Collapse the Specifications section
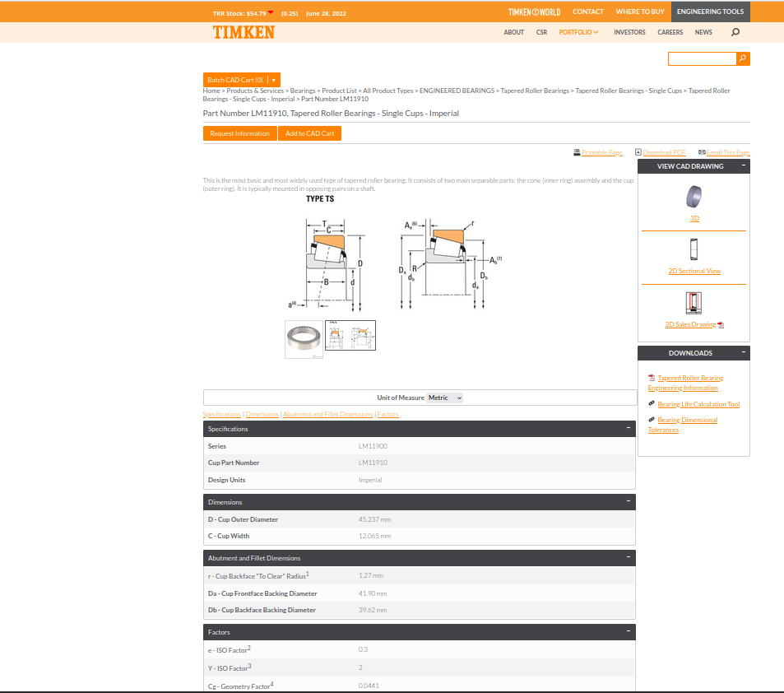This screenshot has height=693, width=784. (x=629, y=428)
